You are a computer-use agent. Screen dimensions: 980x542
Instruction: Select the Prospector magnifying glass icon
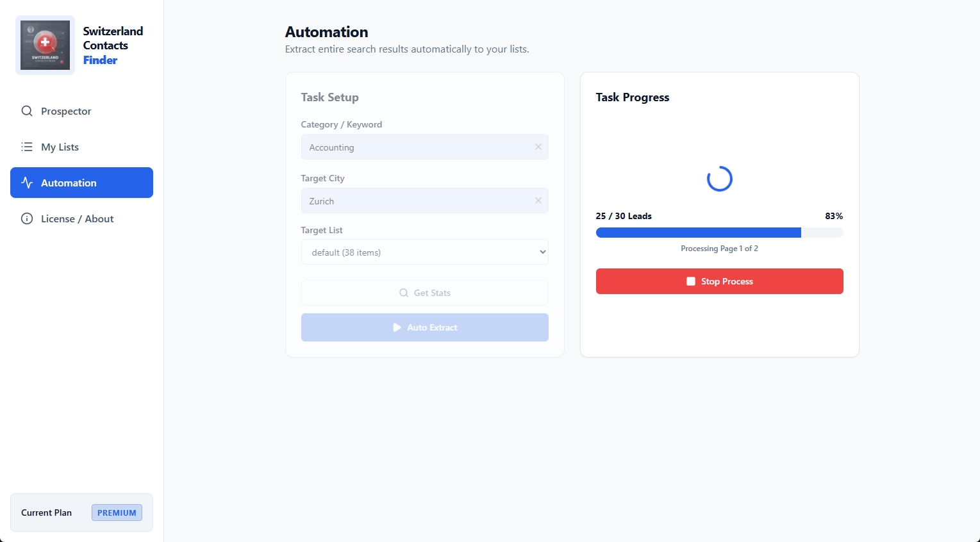coord(27,111)
